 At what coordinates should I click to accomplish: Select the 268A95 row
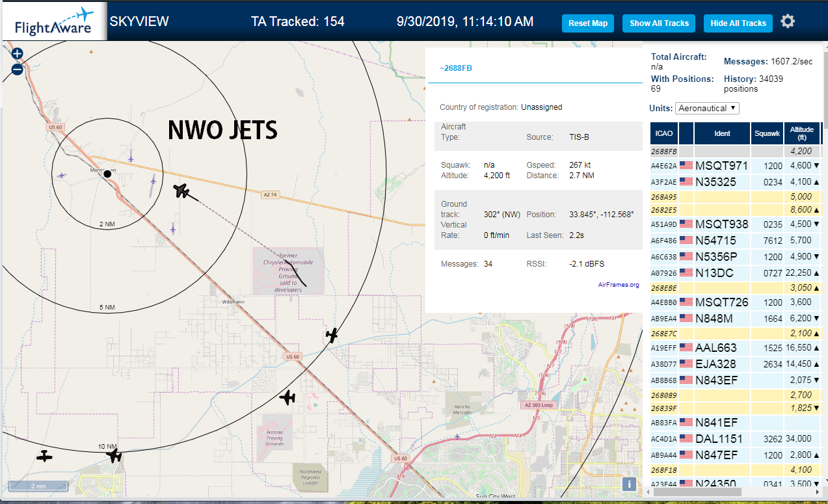pos(735,196)
